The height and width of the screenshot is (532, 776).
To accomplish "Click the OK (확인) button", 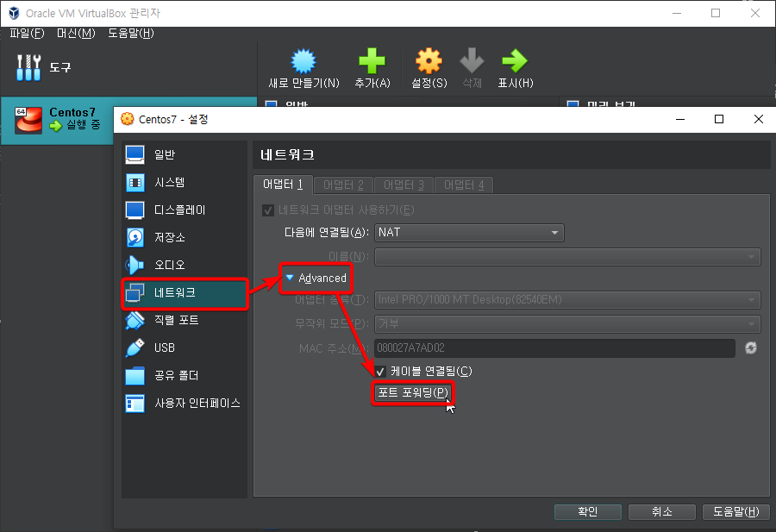I will click(x=587, y=511).
